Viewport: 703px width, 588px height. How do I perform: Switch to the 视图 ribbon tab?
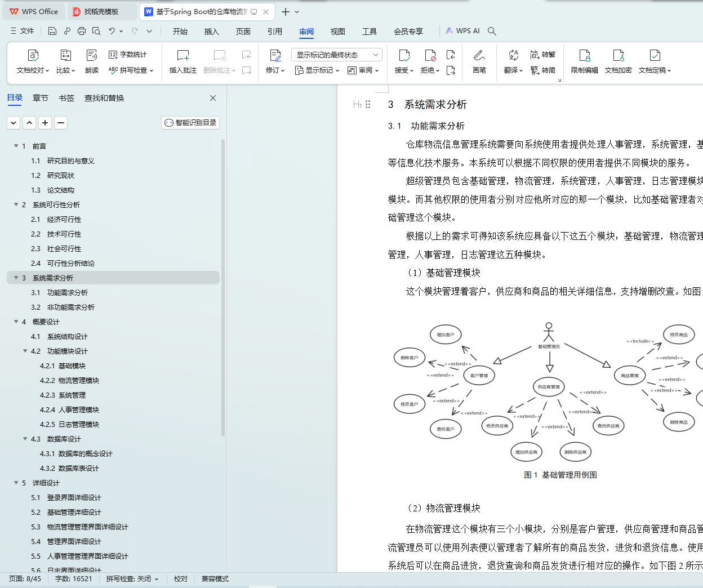pos(338,32)
